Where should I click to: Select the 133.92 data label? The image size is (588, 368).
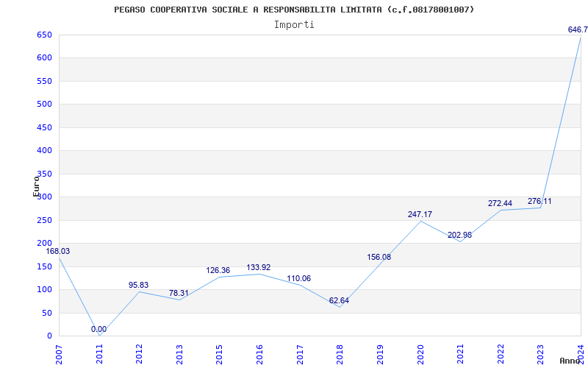coord(259,267)
